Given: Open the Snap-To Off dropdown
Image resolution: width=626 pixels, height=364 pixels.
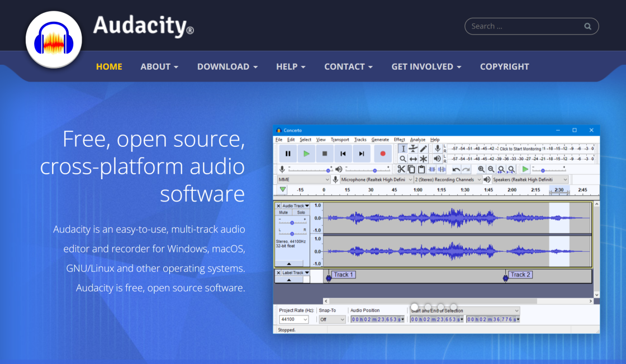Looking at the screenshot, I should (x=332, y=319).
